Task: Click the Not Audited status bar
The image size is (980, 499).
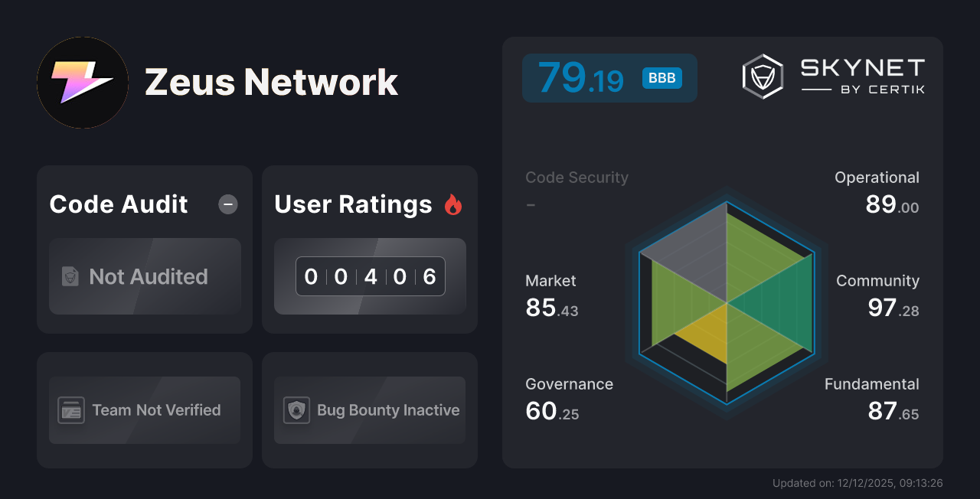Action: point(145,277)
